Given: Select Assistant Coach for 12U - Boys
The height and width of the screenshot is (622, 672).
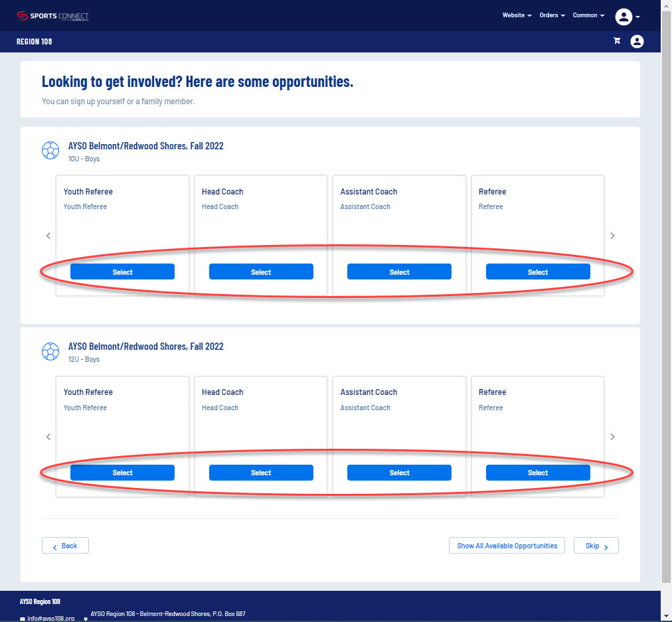Looking at the screenshot, I should tap(400, 473).
